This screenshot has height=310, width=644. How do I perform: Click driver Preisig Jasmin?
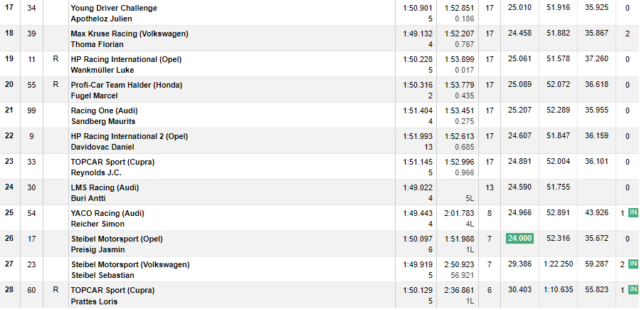tap(97, 249)
